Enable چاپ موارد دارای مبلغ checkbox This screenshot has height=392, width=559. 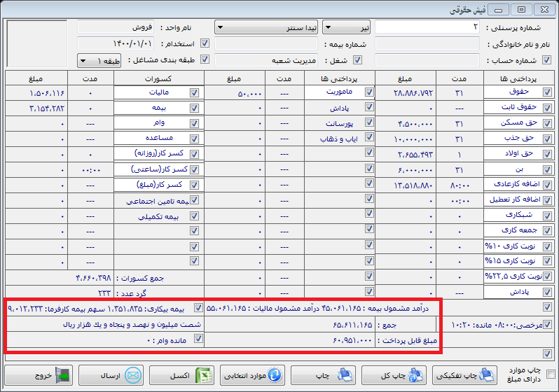click(551, 374)
